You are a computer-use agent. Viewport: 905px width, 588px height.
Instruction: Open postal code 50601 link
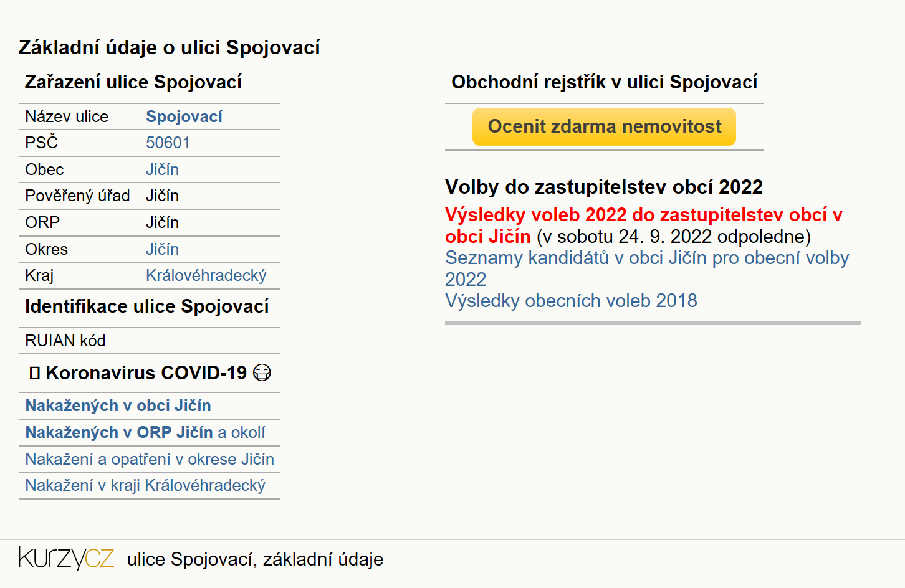[x=168, y=143]
